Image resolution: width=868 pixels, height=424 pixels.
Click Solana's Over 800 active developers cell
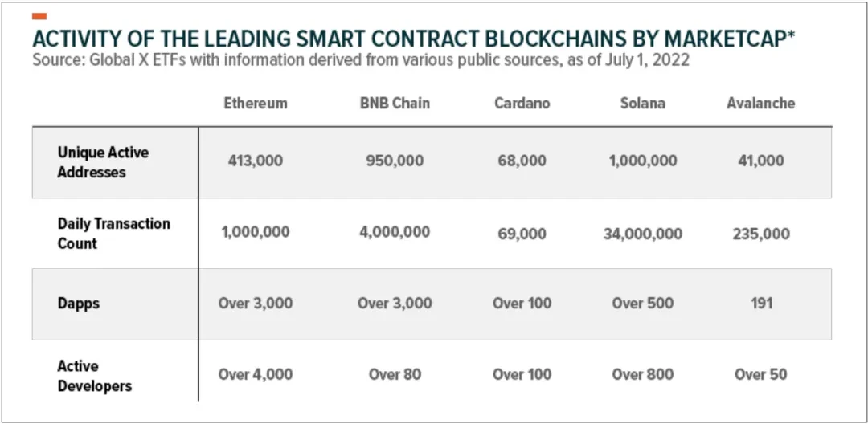click(642, 374)
